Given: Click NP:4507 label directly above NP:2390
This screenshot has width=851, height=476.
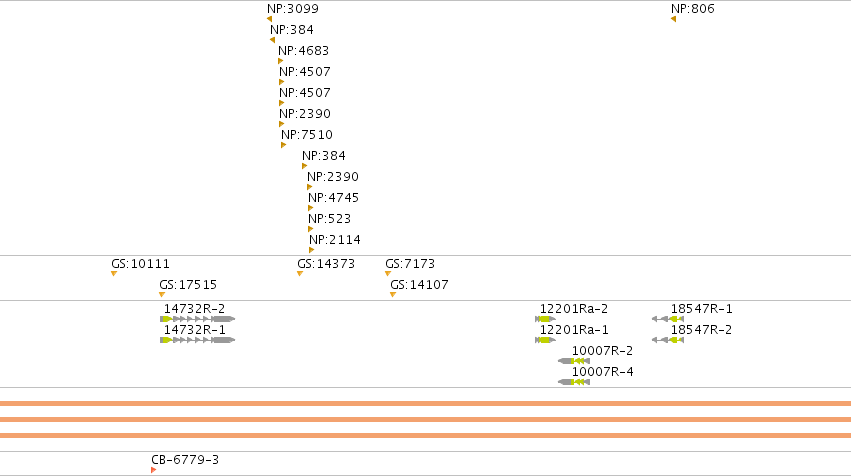Looking at the screenshot, I should [x=305, y=93].
